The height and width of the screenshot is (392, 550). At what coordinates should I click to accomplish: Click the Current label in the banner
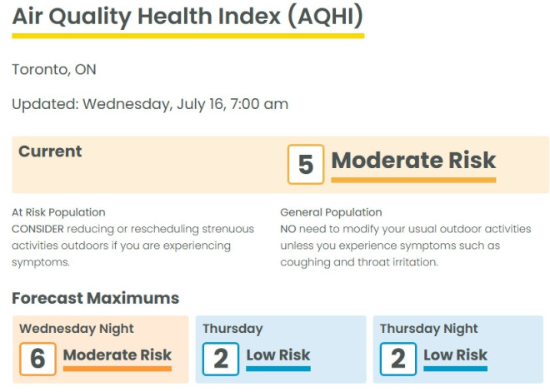(x=50, y=151)
